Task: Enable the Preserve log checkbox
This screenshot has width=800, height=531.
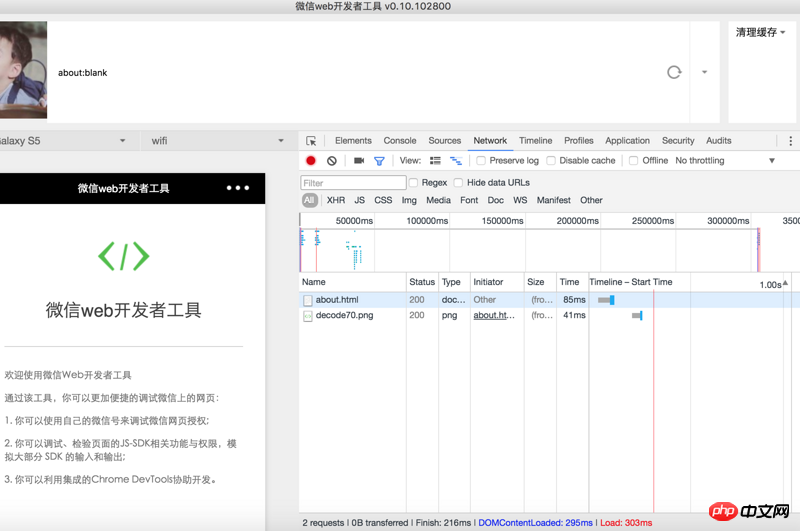Action: coord(481,161)
